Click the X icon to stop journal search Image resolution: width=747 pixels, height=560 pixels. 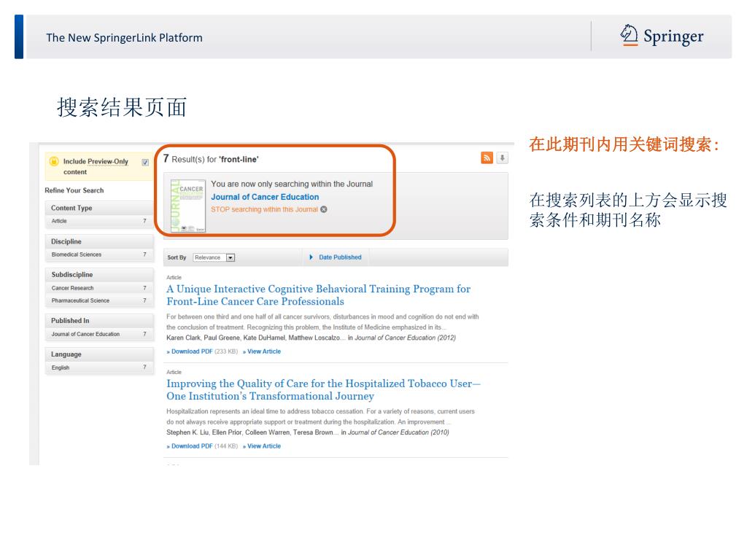pyautogui.click(x=323, y=209)
